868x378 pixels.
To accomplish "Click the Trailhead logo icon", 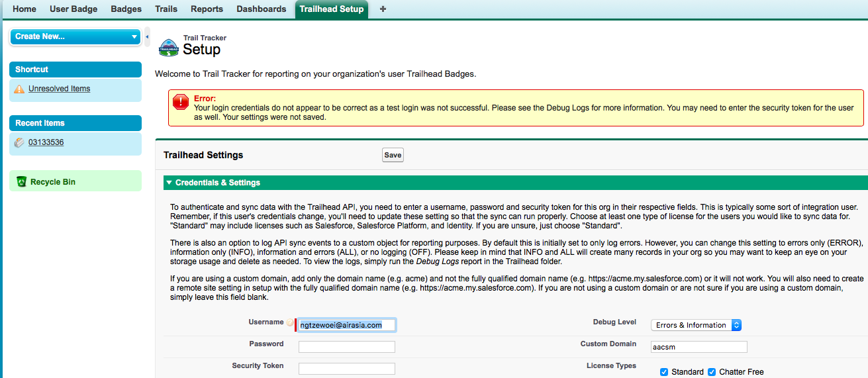I will pyautogui.click(x=169, y=47).
